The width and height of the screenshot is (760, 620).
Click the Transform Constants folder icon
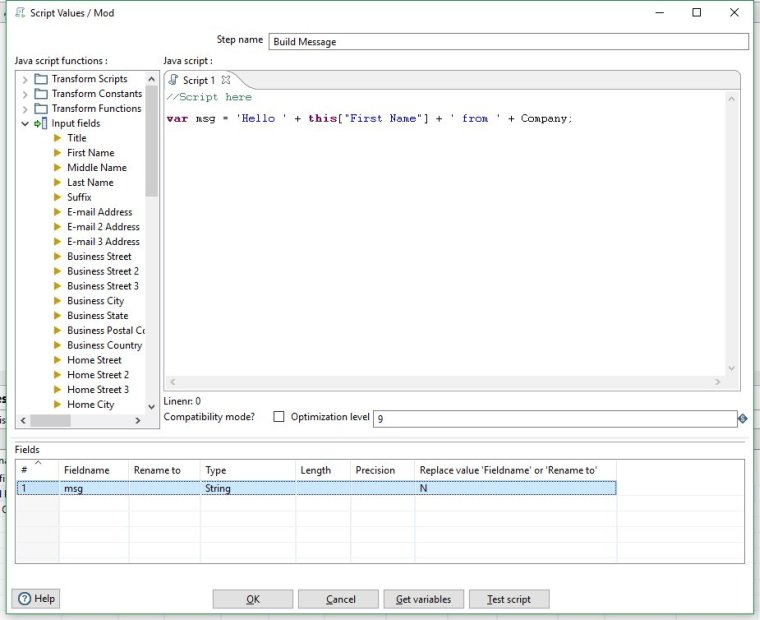coord(41,94)
